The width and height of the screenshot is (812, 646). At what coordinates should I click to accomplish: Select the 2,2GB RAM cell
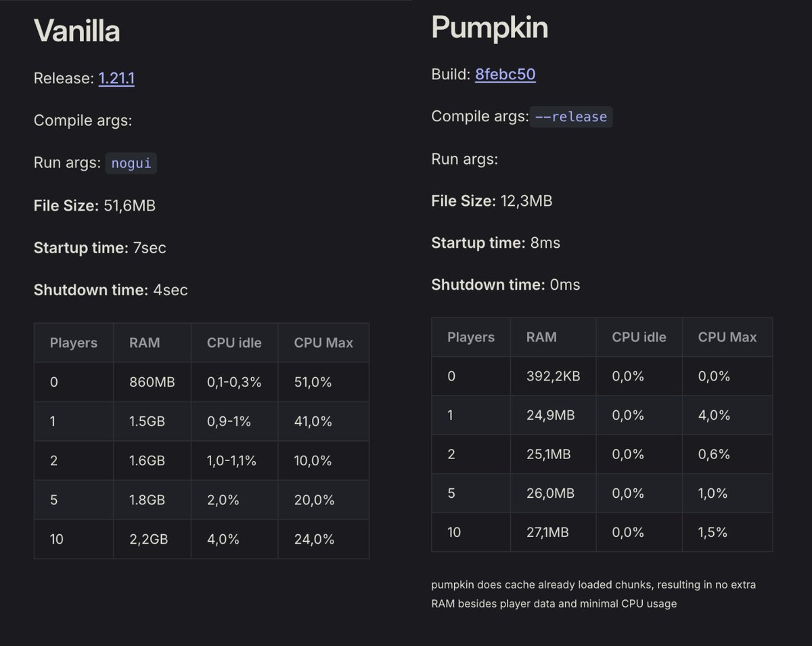[148, 539]
